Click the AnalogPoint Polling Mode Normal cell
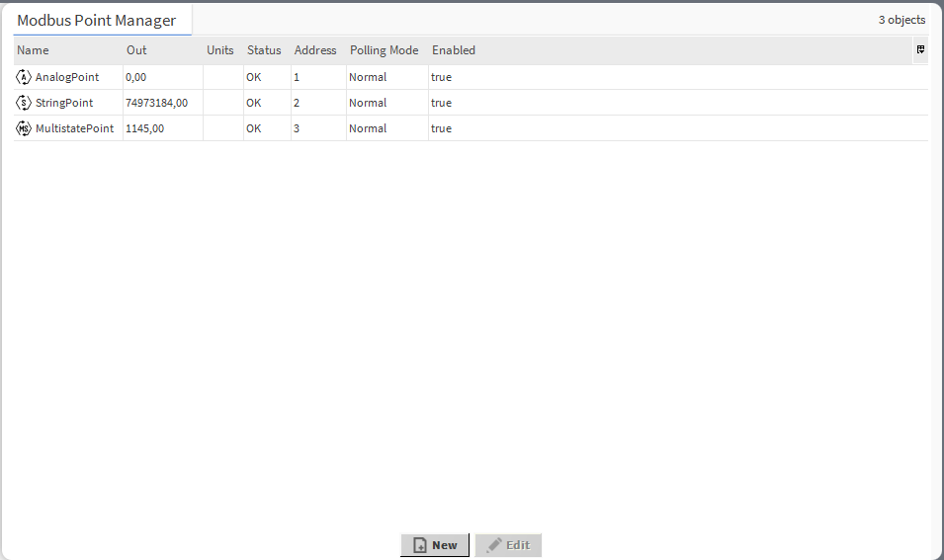The height and width of the screenshot is (560, 944). pyautogui.click(x=368, y=77)
